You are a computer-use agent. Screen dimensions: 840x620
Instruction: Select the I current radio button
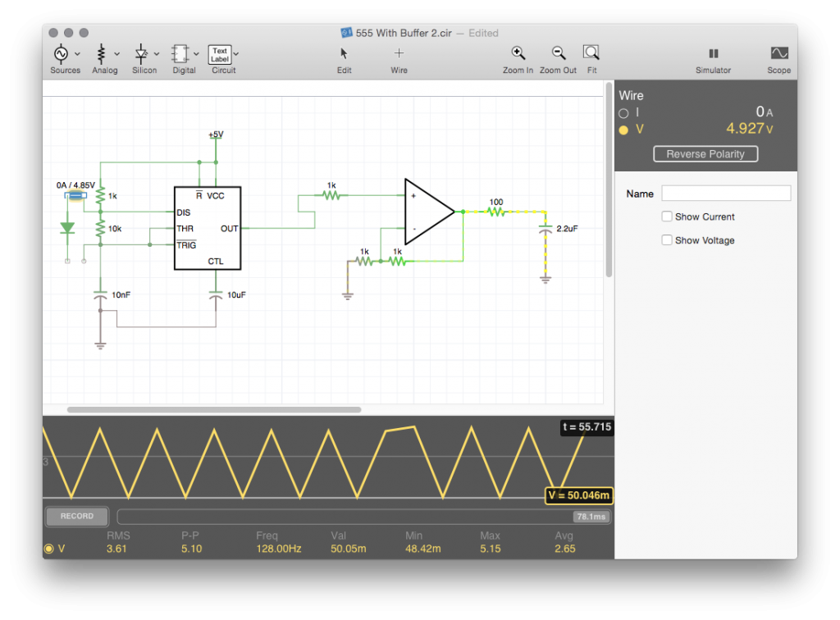(623, 113)
